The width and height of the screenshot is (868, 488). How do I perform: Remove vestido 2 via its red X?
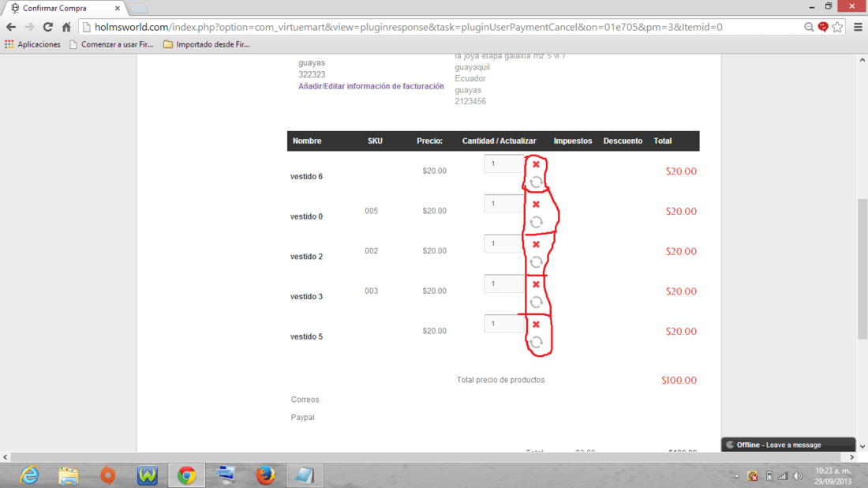pyautogui.click(x=536, y=244)
